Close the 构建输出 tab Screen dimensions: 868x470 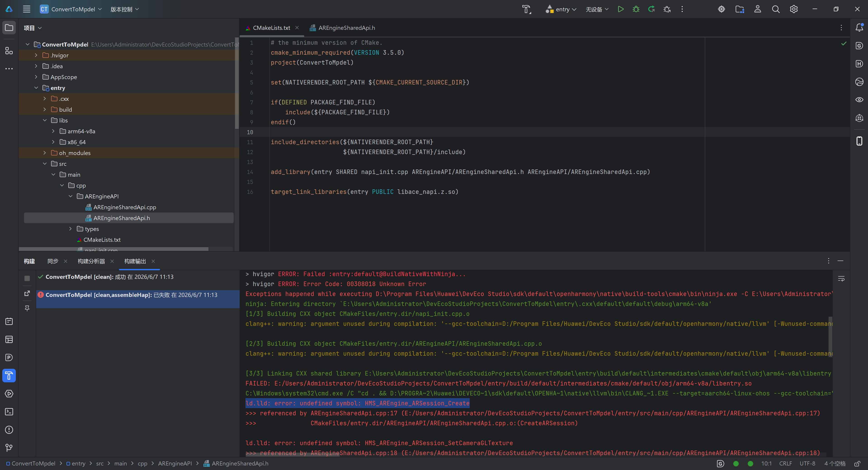153,261
